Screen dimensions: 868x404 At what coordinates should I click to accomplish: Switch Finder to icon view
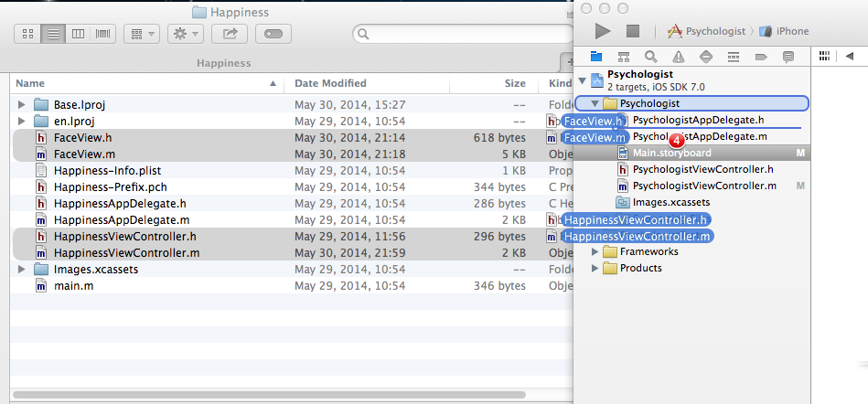click(27, 35)
